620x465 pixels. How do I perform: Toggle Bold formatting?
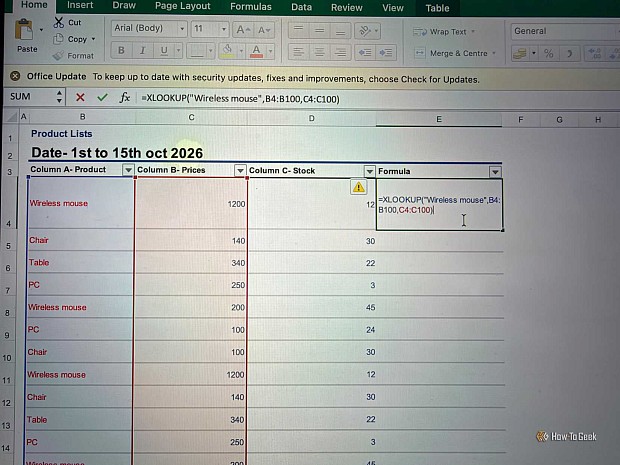click(121, 50)
